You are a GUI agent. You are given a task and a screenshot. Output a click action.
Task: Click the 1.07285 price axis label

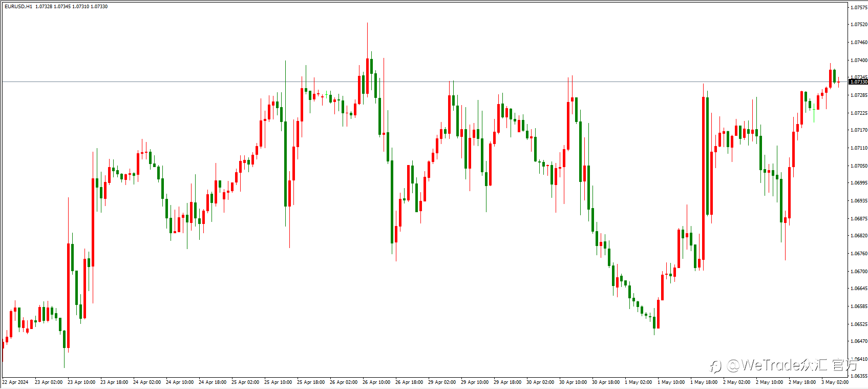pyautogui.click(x=859, y=95)
